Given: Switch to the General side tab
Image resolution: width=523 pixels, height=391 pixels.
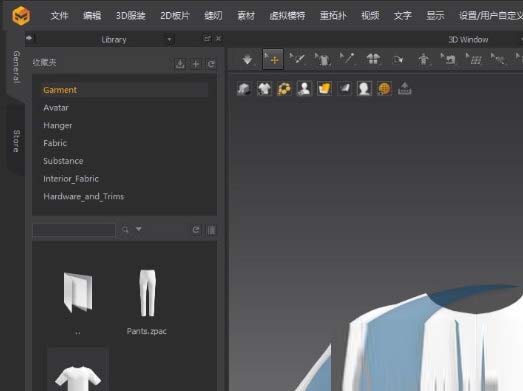Looking at the screenshot, I should tap(16, 67).
